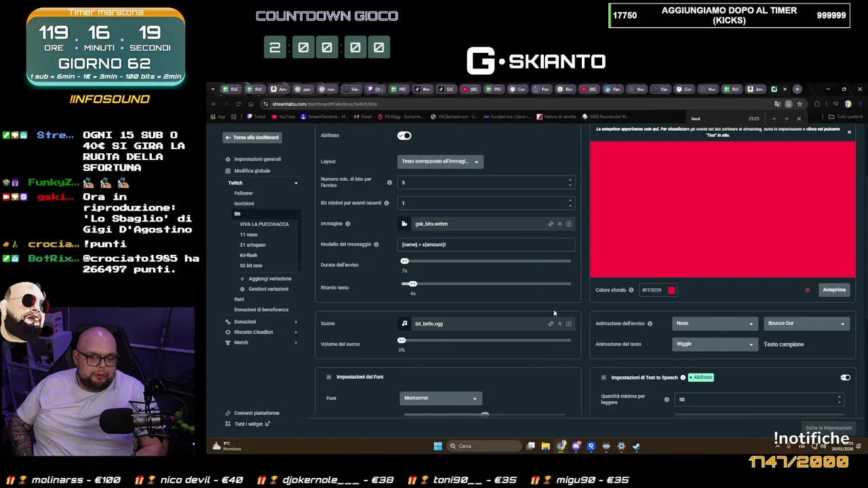This screenshot has width=868, height=488.
Task: Toggle the Abilitato switch
Action: pyautogui.click(x=404, y=136)
